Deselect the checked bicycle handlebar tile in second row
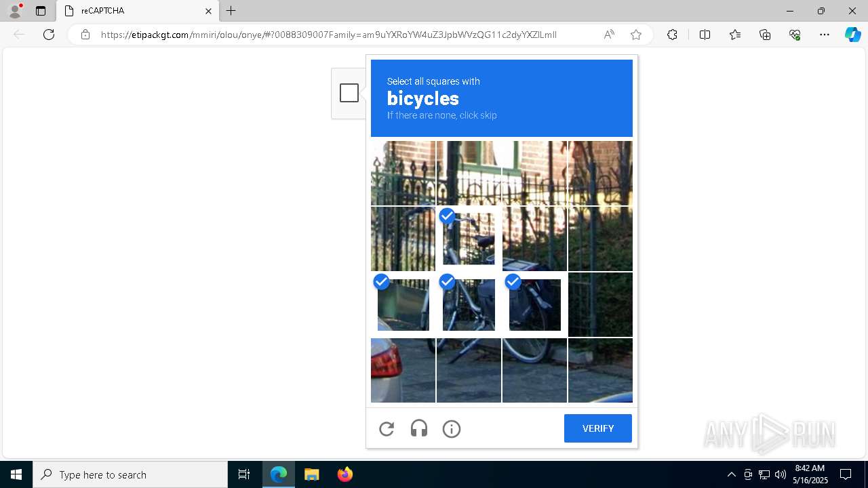 coord(469,239)
